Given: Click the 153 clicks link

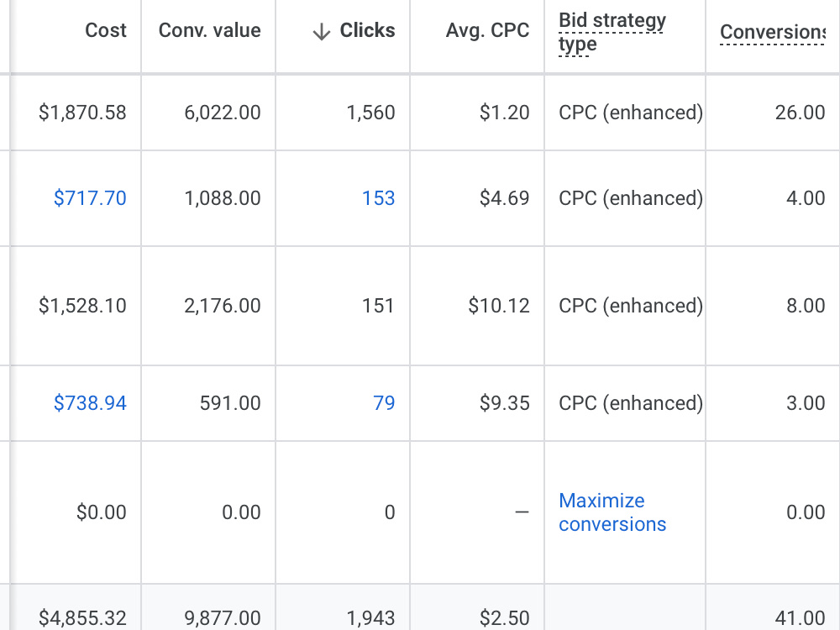Looking at the screenshot, I should [x=378, y=198].
